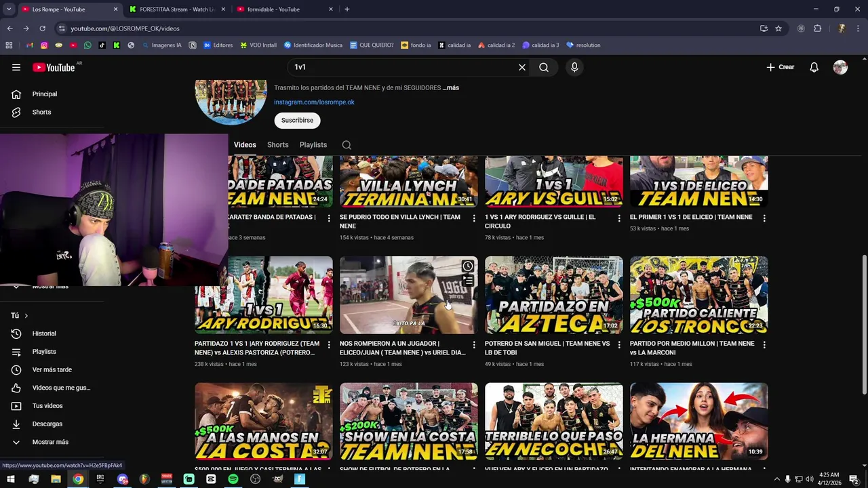The height and width of the screenshot is (488, 868).
Task: Switch to the Playlists channel tab
Action: coord(313,145)
